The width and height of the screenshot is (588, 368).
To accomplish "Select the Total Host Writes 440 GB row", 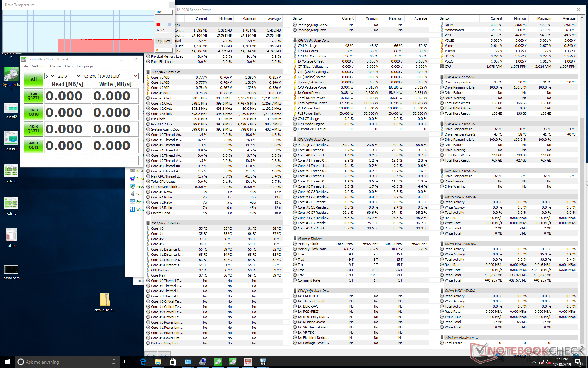I will [508, 155].
